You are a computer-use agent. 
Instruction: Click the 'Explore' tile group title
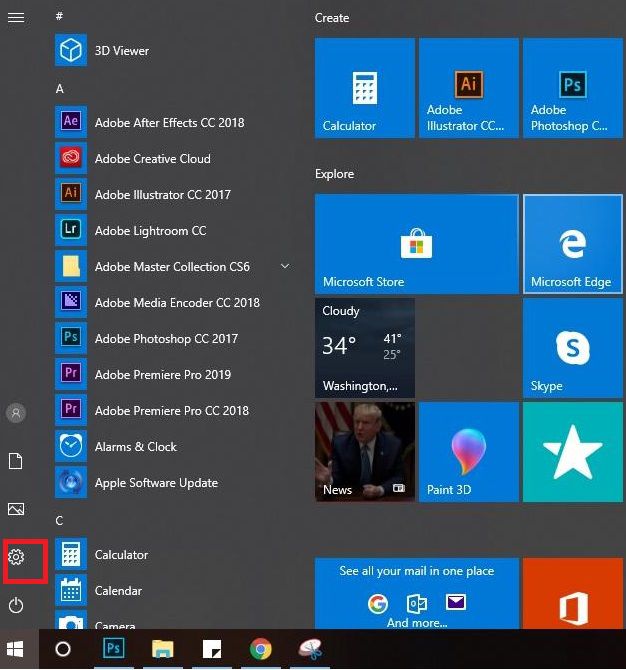[x=335, y=174]
